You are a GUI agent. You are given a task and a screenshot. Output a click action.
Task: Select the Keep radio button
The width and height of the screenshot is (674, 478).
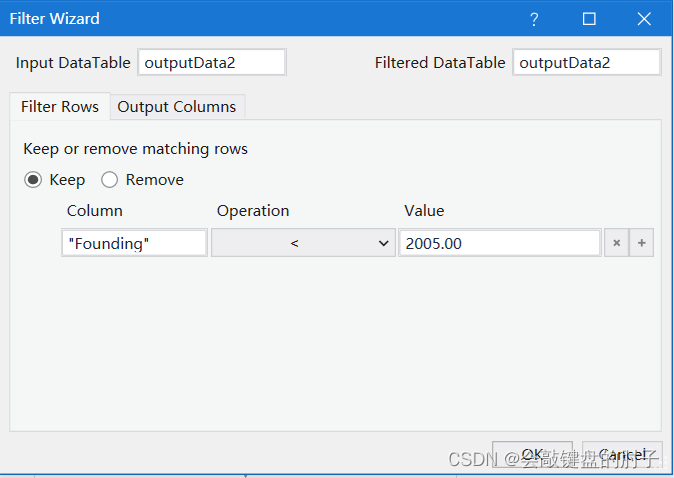[x=33, y=180]
